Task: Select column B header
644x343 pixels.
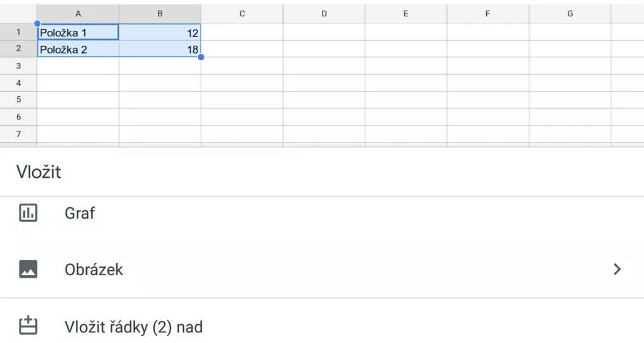Action: tap(160, 14)
